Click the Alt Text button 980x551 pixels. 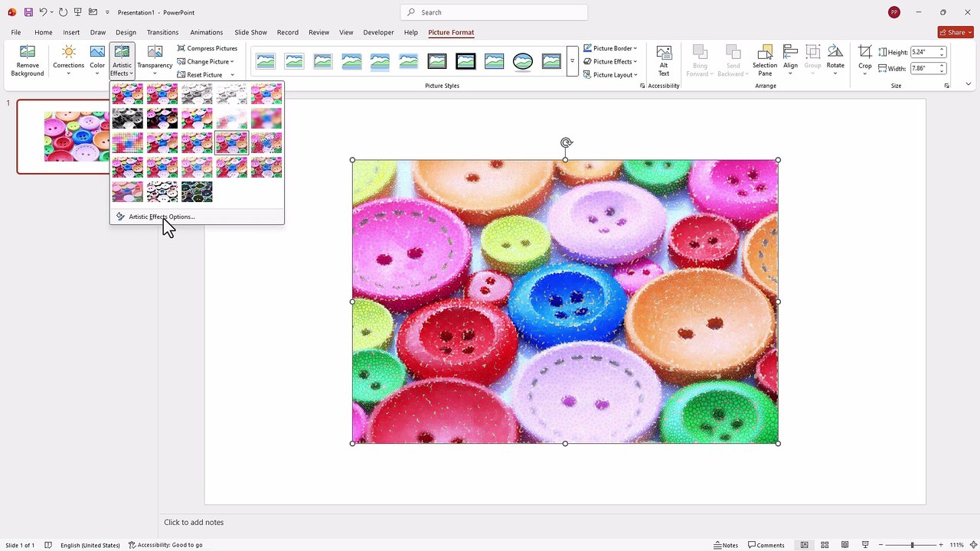tap(664, 60)
